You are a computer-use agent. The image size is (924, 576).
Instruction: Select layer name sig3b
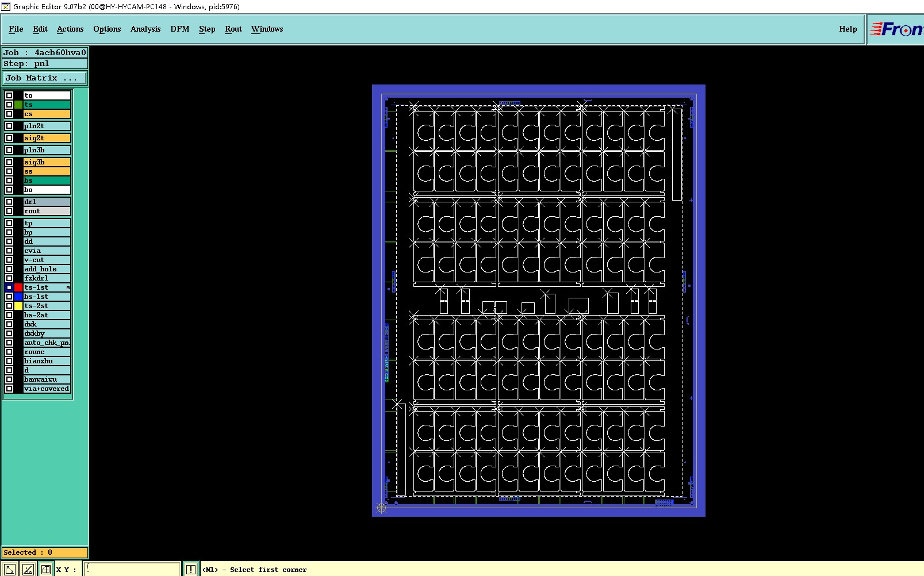click(x=47, y=162)
